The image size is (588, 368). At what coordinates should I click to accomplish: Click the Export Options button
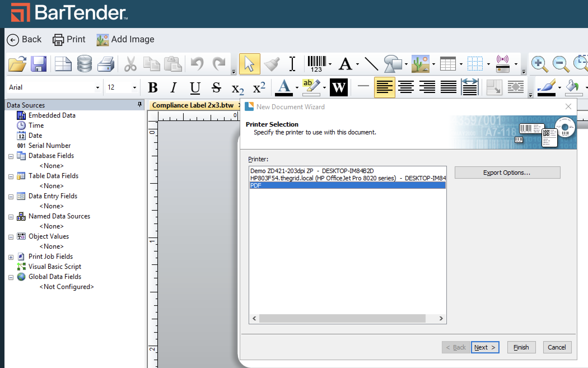point(507,173)
